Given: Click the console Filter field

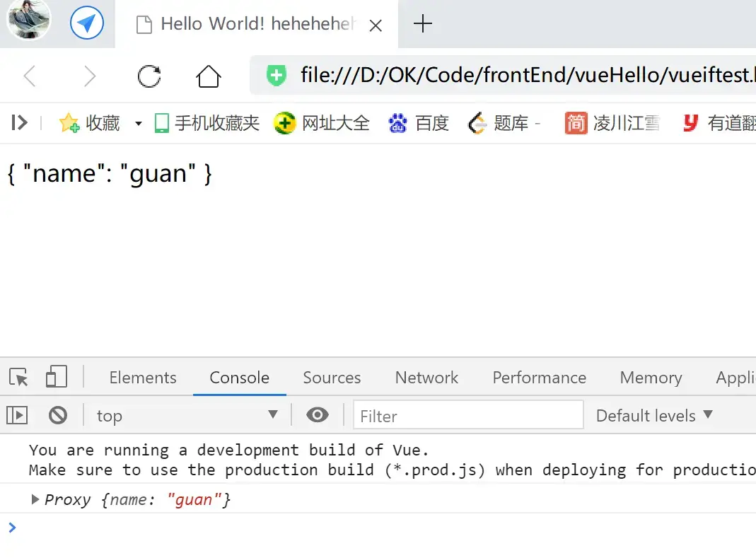Looking at the screenshot, I should (468, 414).
